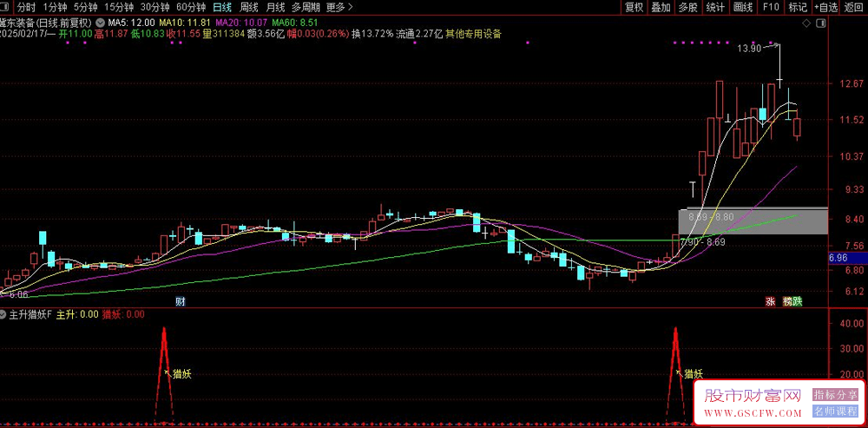Toggle the side panel icon above the price axis
This screenshot has height=428, width=868.
(820, 23)
